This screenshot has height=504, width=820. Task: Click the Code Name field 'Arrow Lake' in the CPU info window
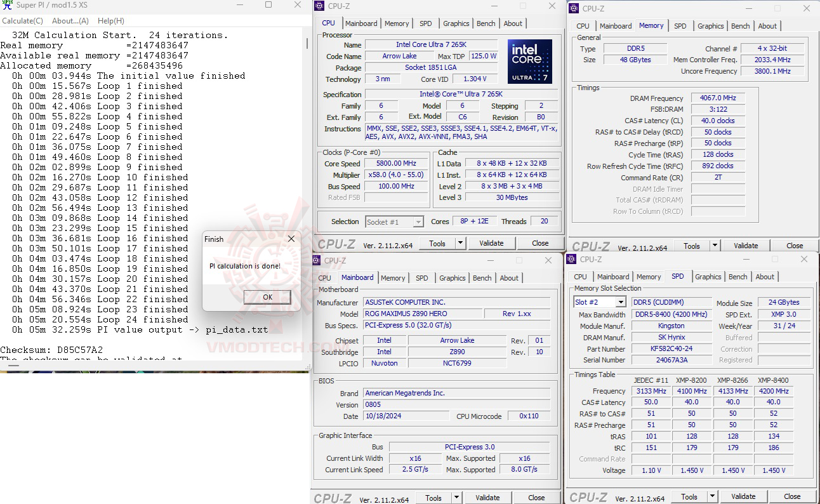click(400, 56)
